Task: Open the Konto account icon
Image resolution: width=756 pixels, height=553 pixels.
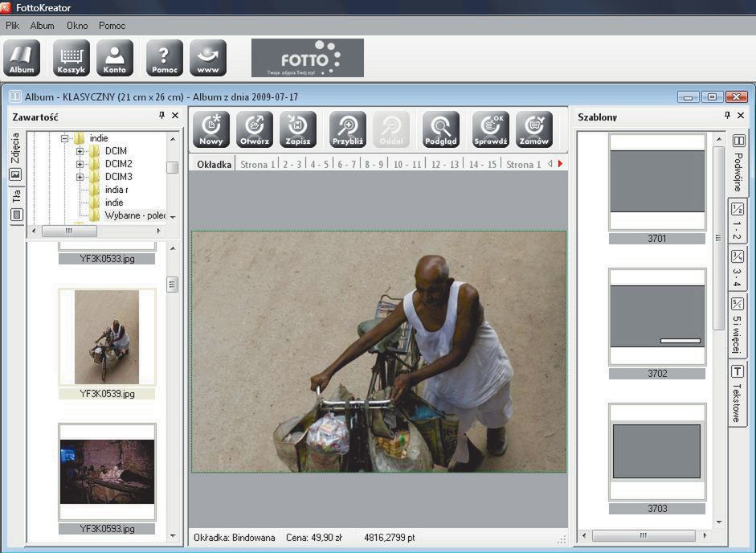Action: pyautogui.click(x=115, y=58)
